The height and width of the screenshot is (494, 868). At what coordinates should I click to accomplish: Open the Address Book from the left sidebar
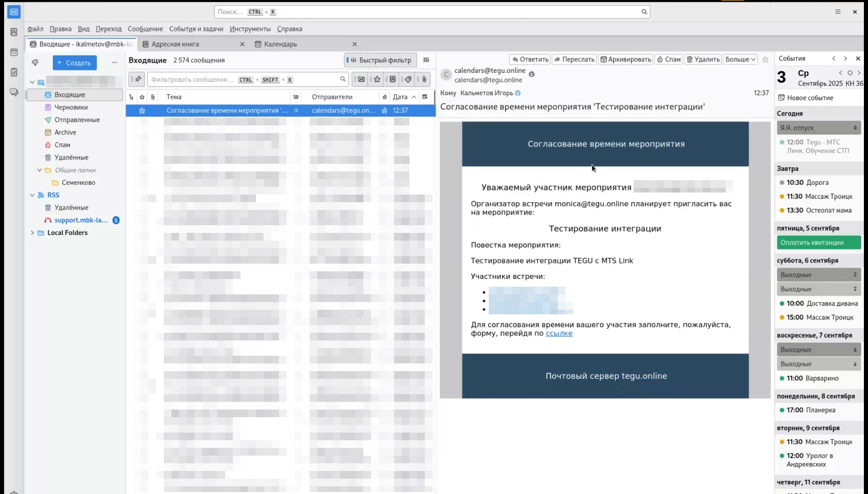pos(14,32)
